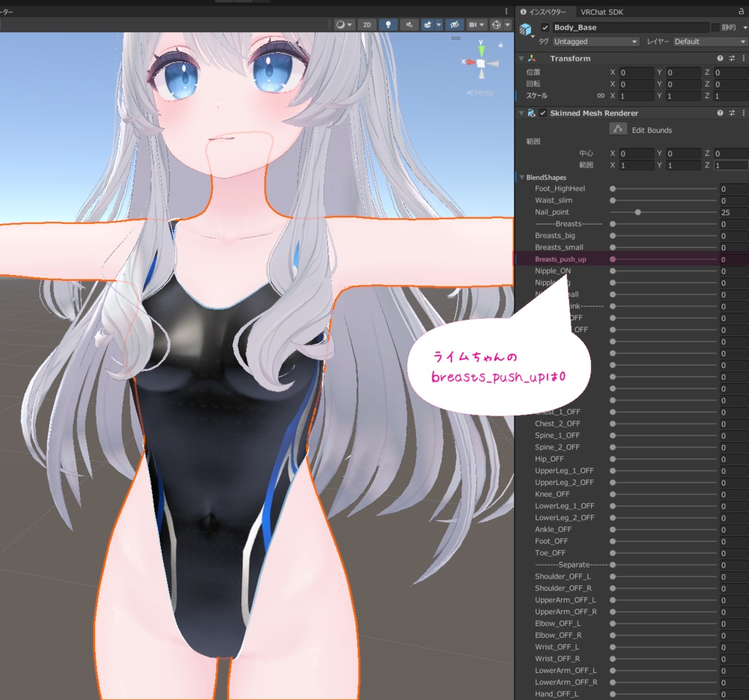749x700 pixels.
Task: Toggle scale constrain proportions link icon
Action: click(601, 96)
